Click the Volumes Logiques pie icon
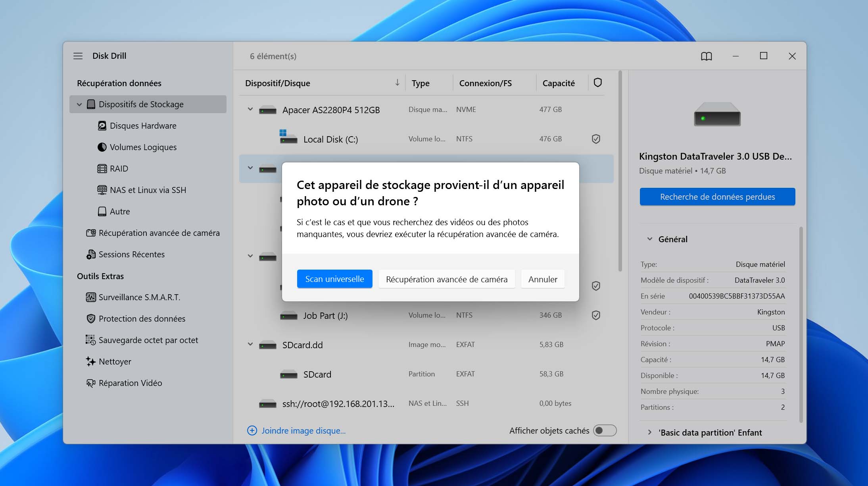This screenshot has height=486, width=868. click(102, 147)
